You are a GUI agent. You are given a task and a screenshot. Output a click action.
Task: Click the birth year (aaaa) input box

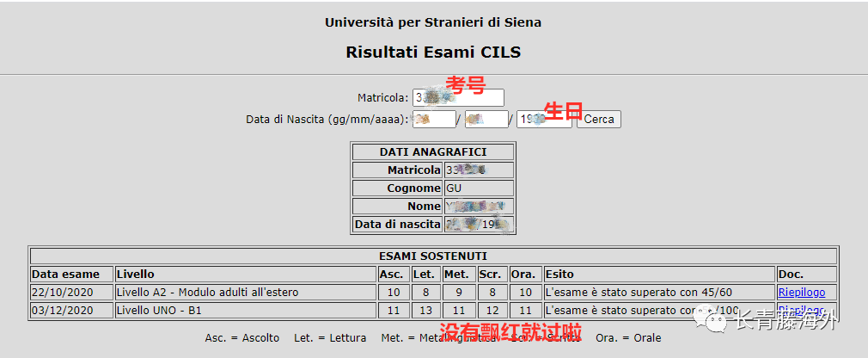coord(544,119)
